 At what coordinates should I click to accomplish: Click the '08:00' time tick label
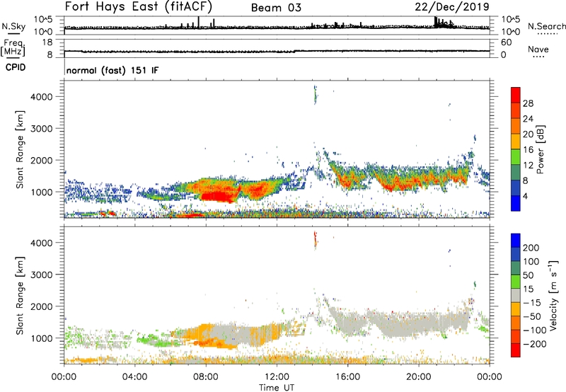click(205, 377)
